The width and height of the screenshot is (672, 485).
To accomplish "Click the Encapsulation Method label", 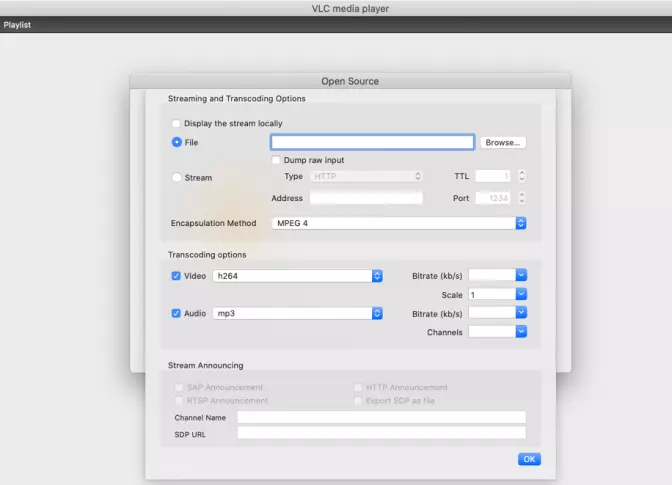I will [x=213, y=223].
